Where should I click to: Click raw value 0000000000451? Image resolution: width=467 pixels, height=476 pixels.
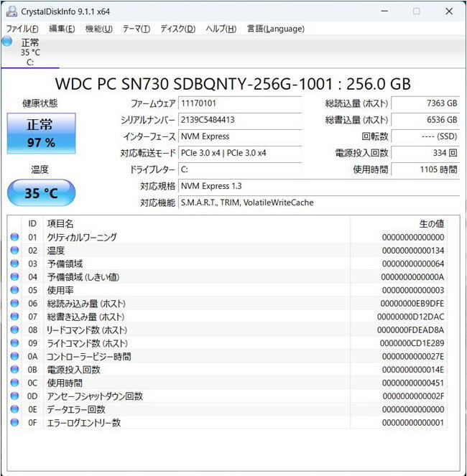click(413, 383)
